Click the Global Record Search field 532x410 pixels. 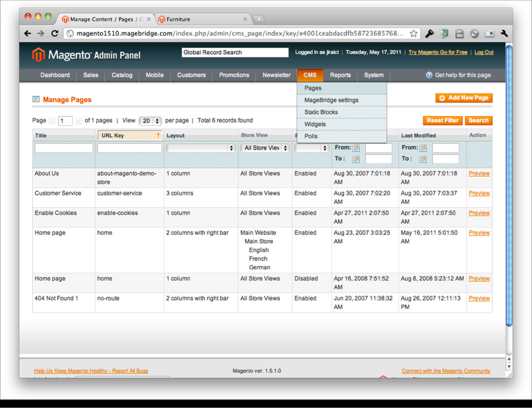click(235, 53)
